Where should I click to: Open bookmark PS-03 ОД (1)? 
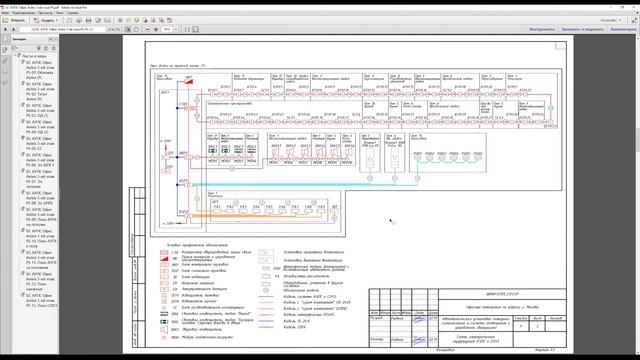pyautogui.click(x=40, y=110)
